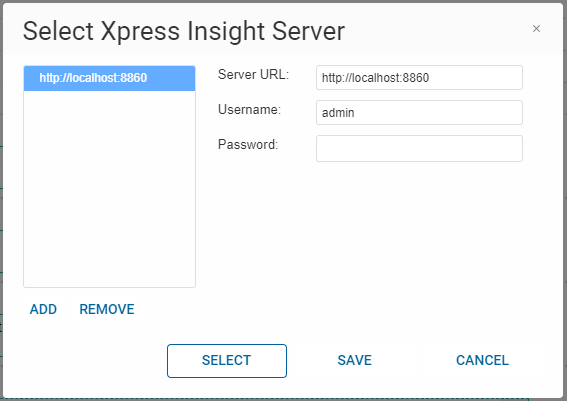The height and width of the screenshot is (401, 567).
Task: Click REMOVE to delete selected server
Action: point(107,310)
